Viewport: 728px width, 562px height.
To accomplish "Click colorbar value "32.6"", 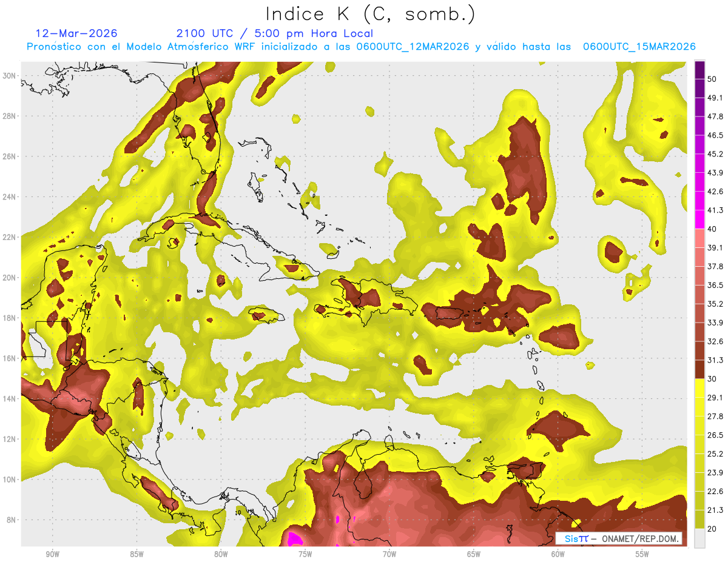I will [x=715, y=341].
